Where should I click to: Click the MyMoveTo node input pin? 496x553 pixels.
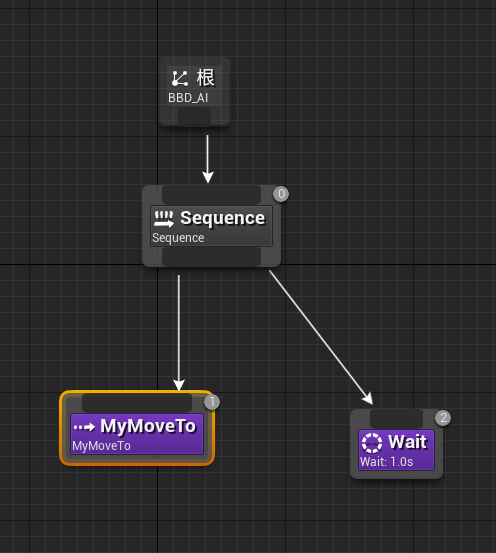click(x=137, y=403)
